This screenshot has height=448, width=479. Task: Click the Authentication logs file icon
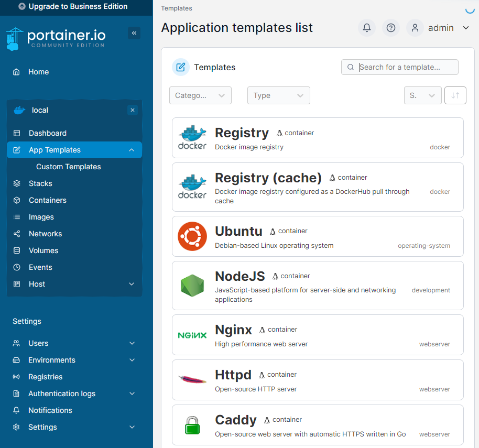(x=16, y=394)
